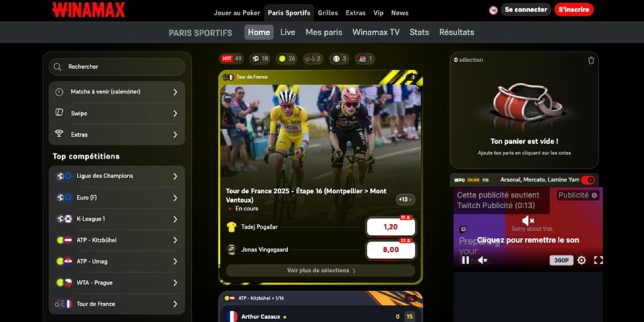Click the clock icon beside Matchs à venir

(x=60, y=92)
